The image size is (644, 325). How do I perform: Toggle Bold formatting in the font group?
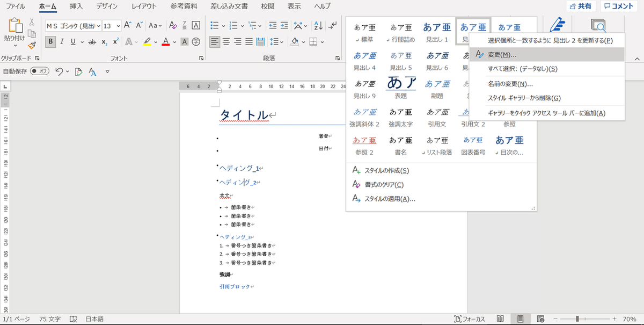[49, 41]
